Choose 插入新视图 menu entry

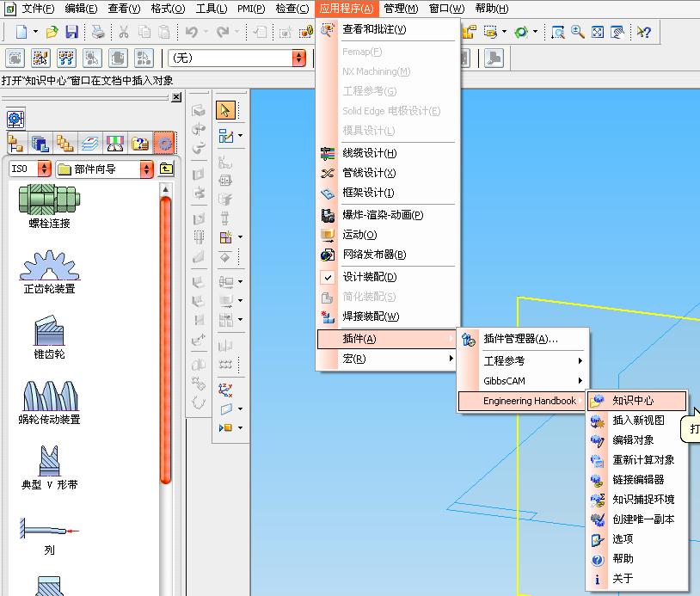(x=637, y=421)
